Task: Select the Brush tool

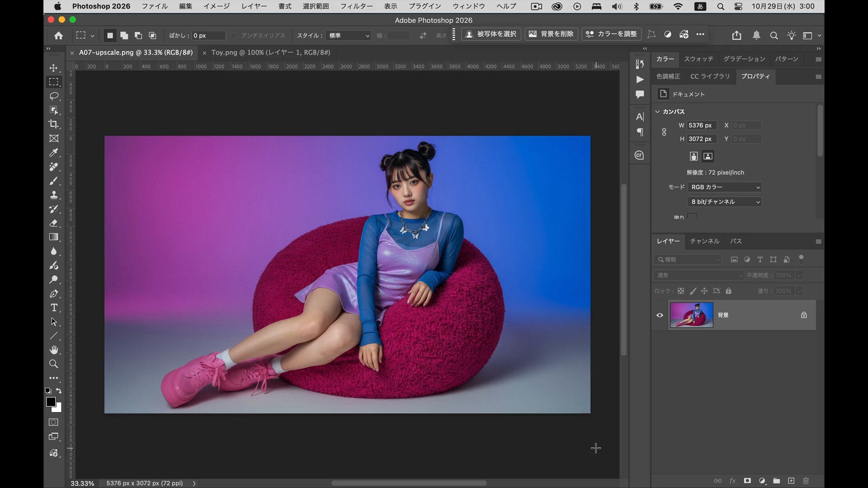Action: [54, 181]
